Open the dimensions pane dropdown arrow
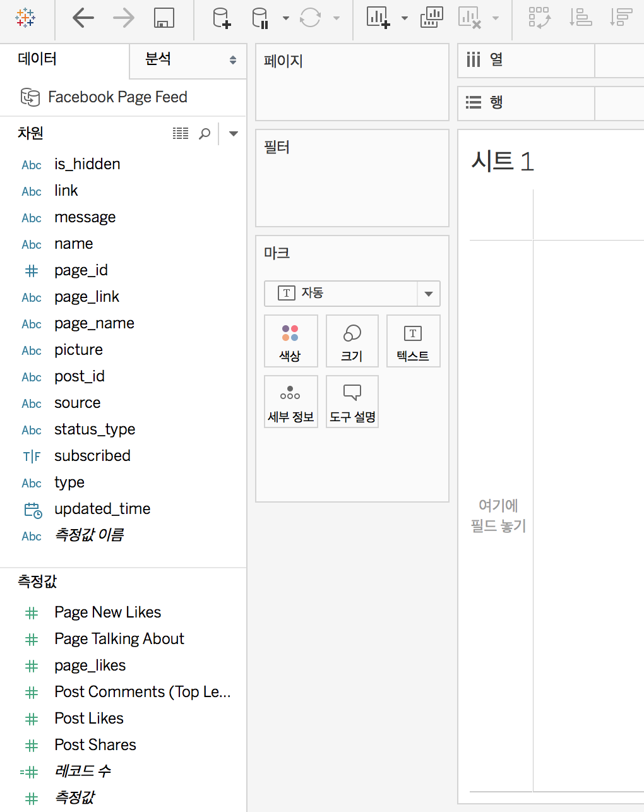 tap(234, 133)
